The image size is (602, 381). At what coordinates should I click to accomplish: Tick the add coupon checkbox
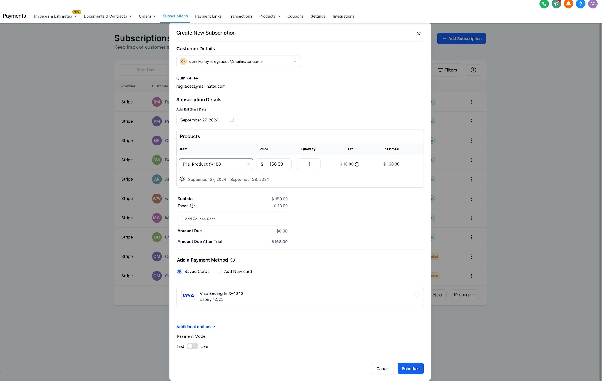(x=180, y=218)
